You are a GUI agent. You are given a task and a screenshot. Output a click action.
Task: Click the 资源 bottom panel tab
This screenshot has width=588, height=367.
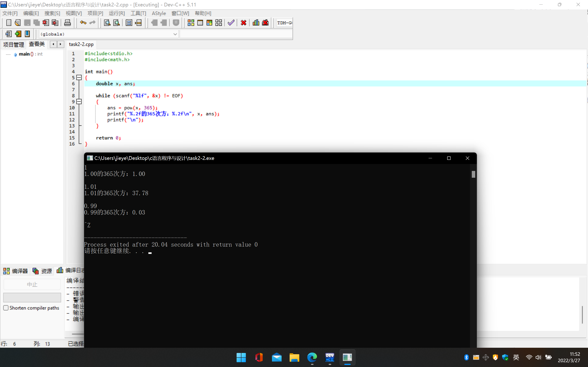point(42,271)
